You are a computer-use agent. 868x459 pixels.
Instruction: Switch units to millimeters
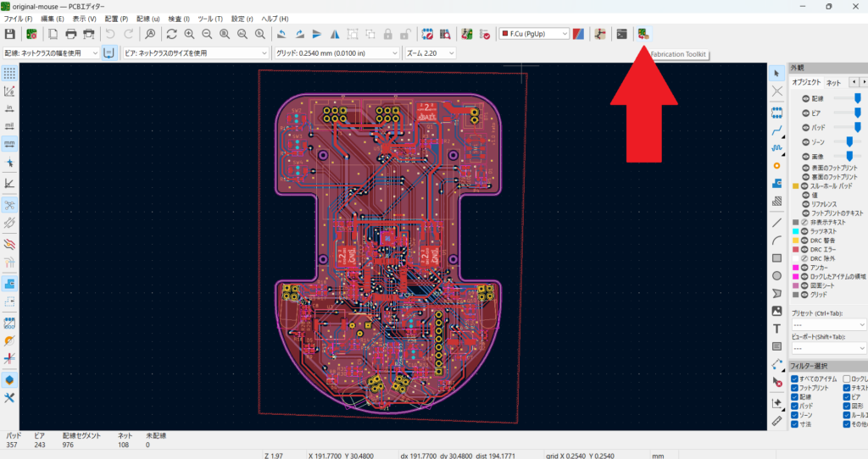(9, 144)
